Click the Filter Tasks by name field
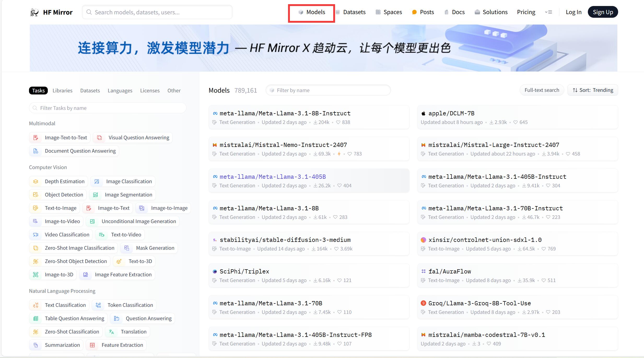 point(108,108)
